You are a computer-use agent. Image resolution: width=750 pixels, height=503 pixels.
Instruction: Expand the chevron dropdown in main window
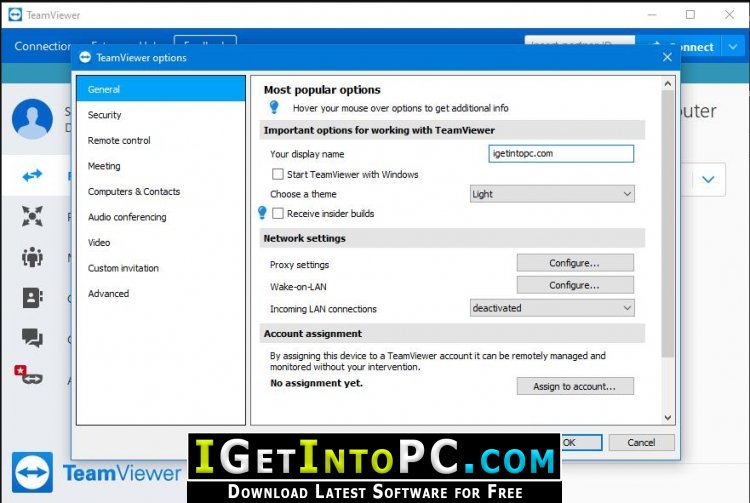click(x=708, y=179)
